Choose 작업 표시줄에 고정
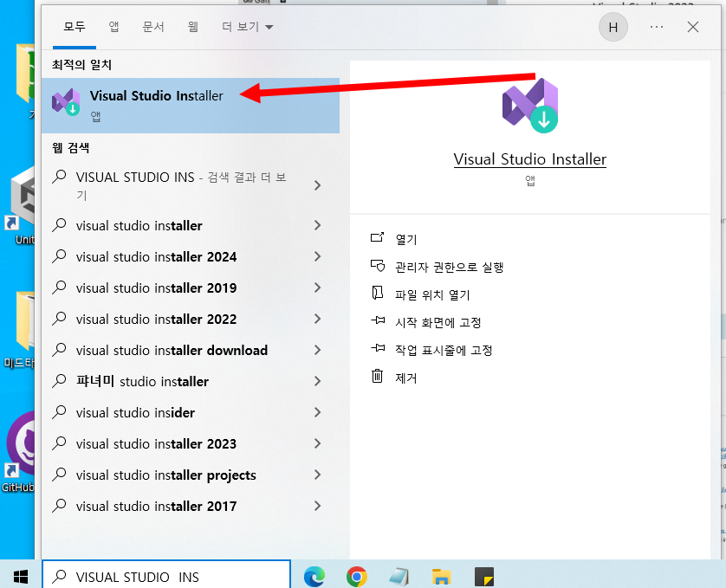Viewport: 726px width, 588px height. pos(444,350)
